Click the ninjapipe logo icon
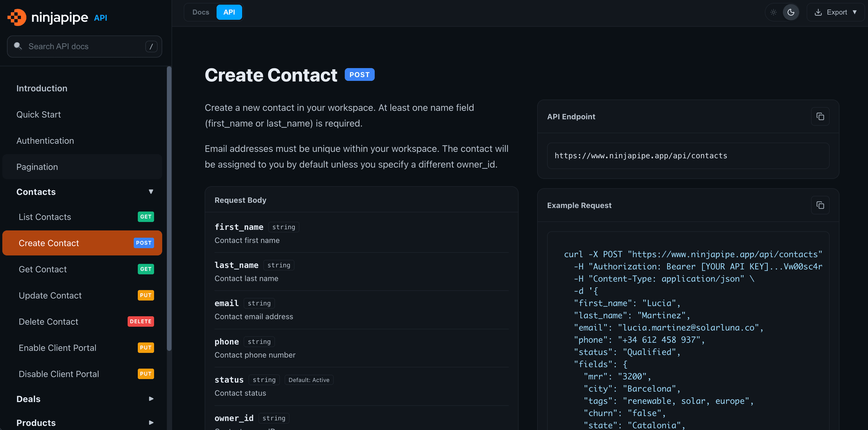The width and height of the screenshot is (868, 430). (x=17, y=17)
